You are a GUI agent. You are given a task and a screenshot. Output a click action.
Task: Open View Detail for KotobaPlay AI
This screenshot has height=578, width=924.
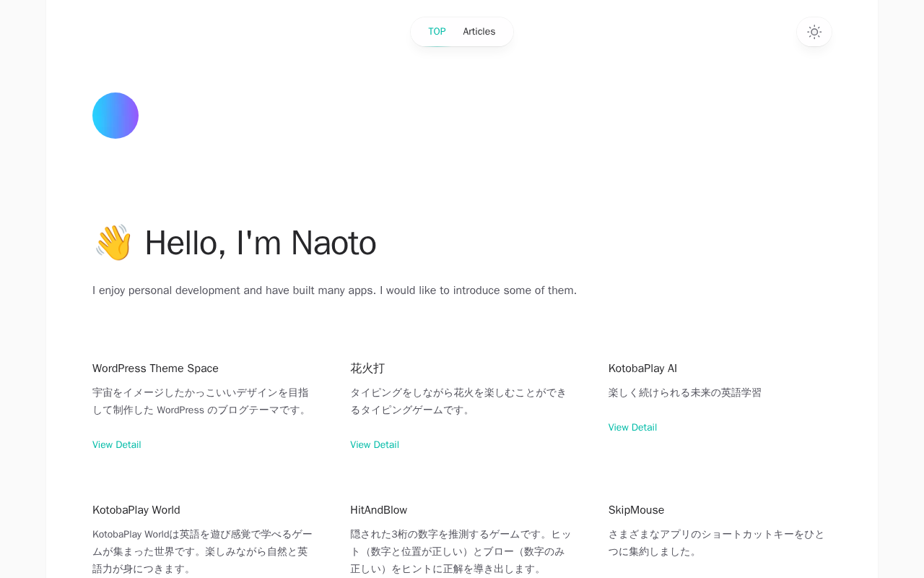tap(632, 428)
